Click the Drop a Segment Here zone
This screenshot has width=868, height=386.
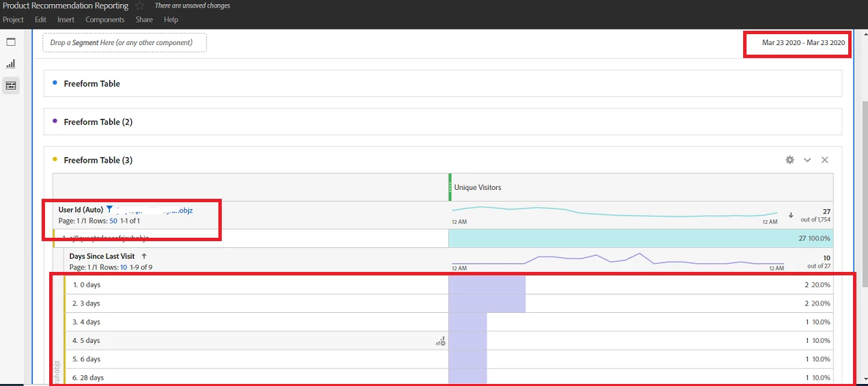click(x=124, y=42)
